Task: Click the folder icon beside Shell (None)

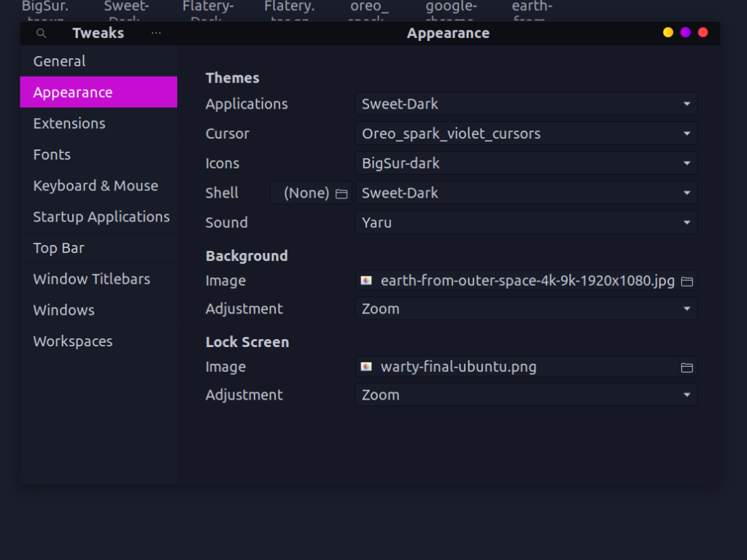Action: [341, 193]
